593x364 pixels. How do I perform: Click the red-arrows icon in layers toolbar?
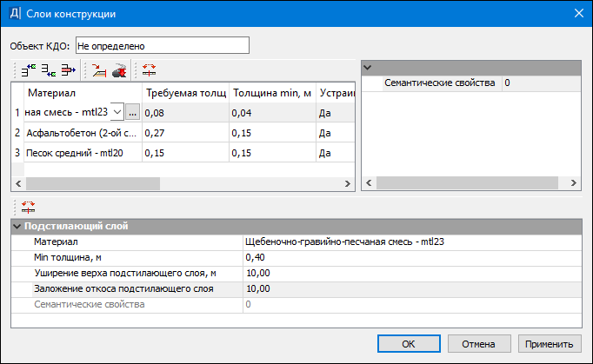coord(149,69)
